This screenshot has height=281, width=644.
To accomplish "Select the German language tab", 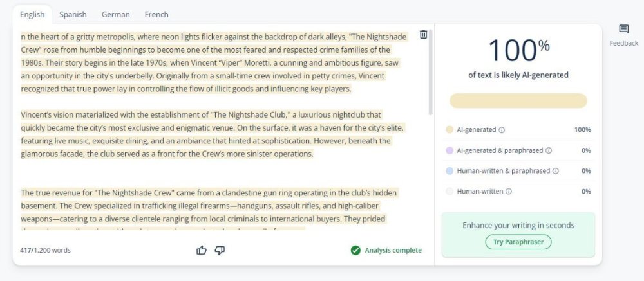I will coord(115,14).
